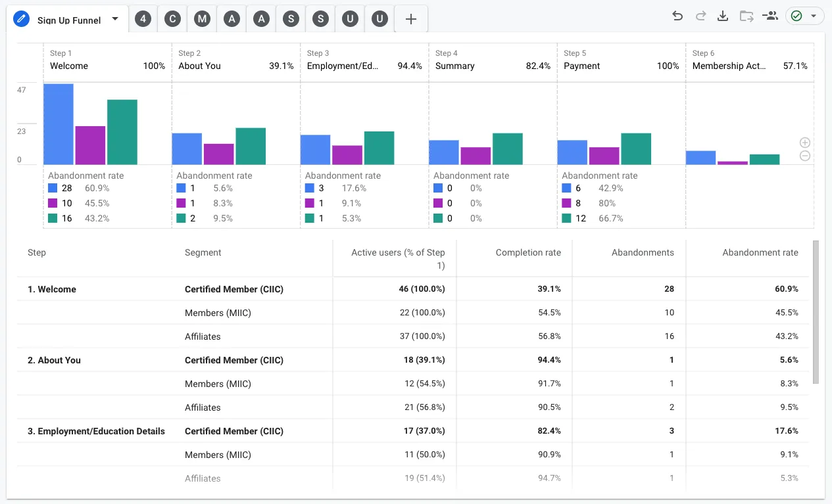The height and width of the screenshot is (504, 832).
Task: Add a new tab with the plus button
Action: [411, 19]
